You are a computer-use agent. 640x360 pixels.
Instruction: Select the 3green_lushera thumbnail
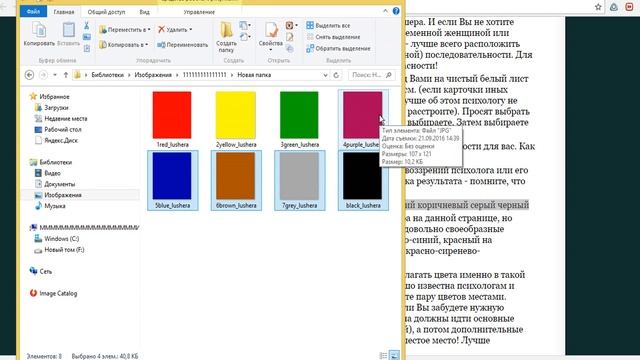point(299,115)
